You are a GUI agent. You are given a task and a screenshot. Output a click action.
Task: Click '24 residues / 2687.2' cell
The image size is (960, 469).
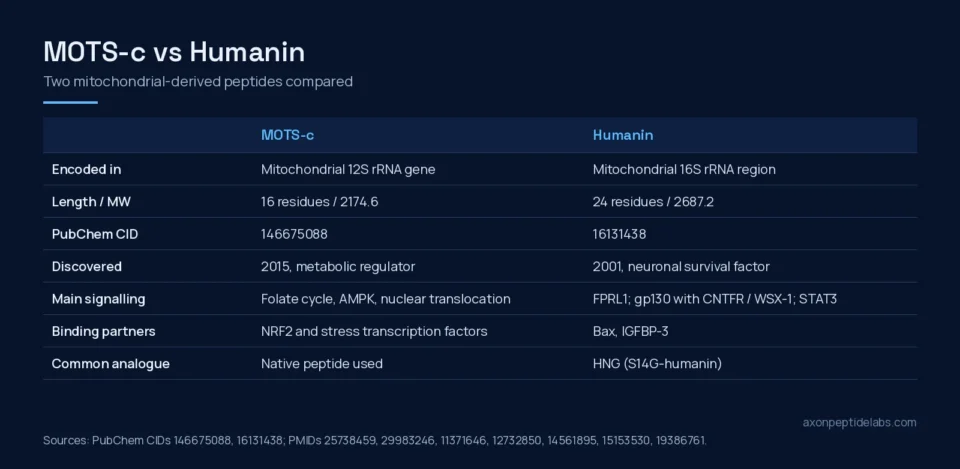click(653, 202)
